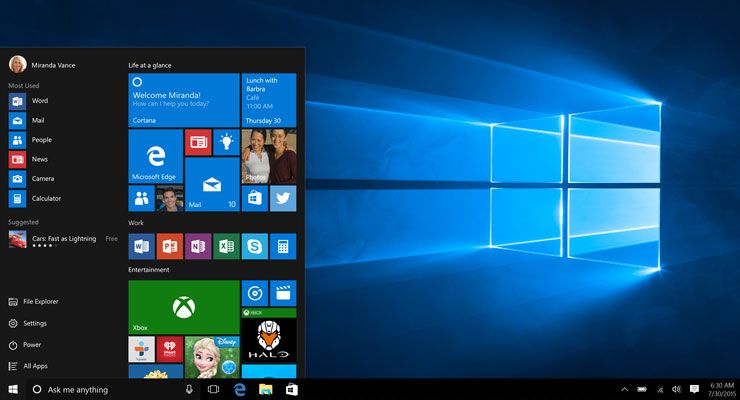Click the Mail tile showing 10 messages
The image size is (740, 400).
212,184
